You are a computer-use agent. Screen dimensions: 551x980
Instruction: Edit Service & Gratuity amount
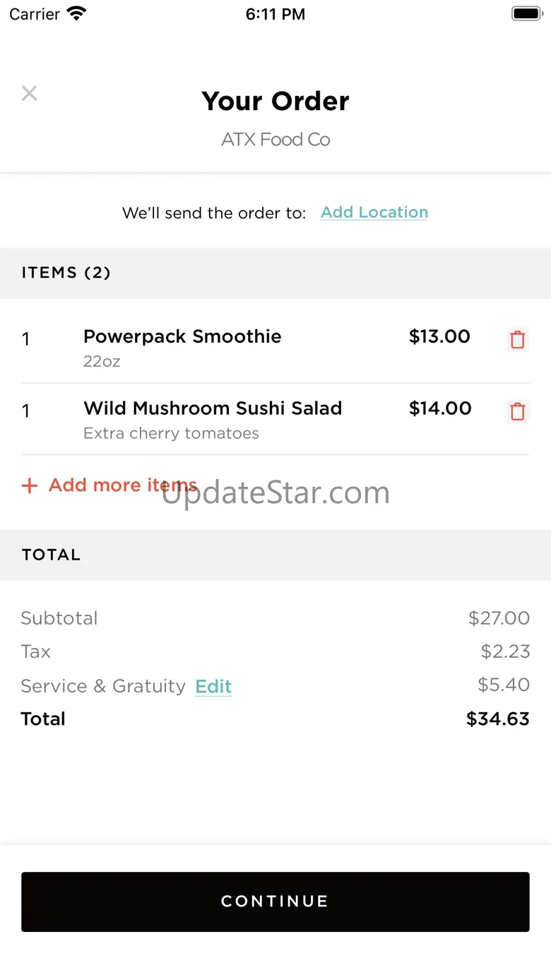pyautogui.click(x=213, y=686)
